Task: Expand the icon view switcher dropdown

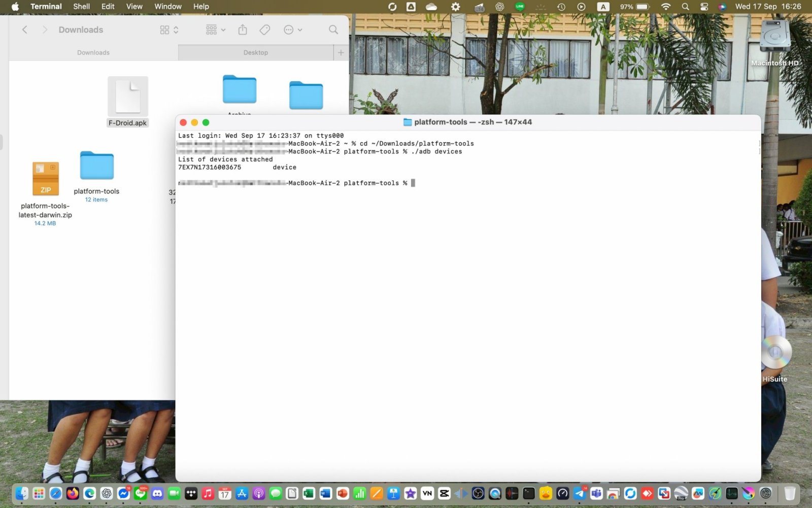Action: [x=169, y=30]
